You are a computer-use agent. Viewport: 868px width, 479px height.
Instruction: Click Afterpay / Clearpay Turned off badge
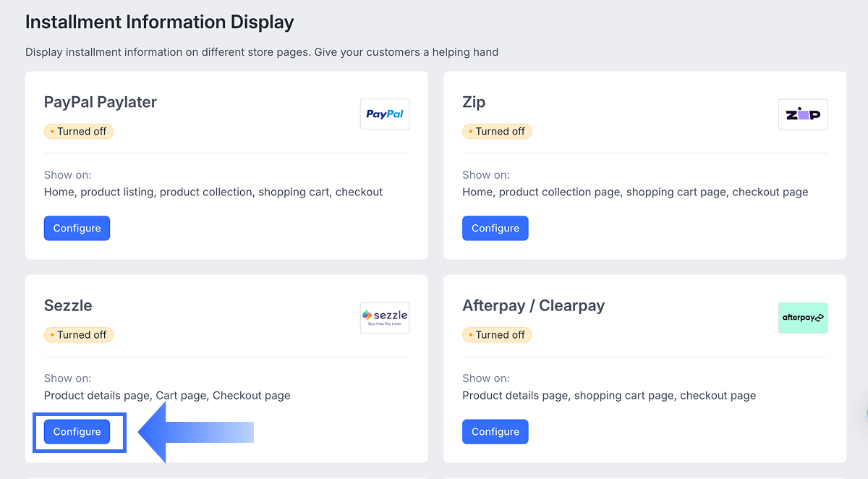(x=497, y=334)
